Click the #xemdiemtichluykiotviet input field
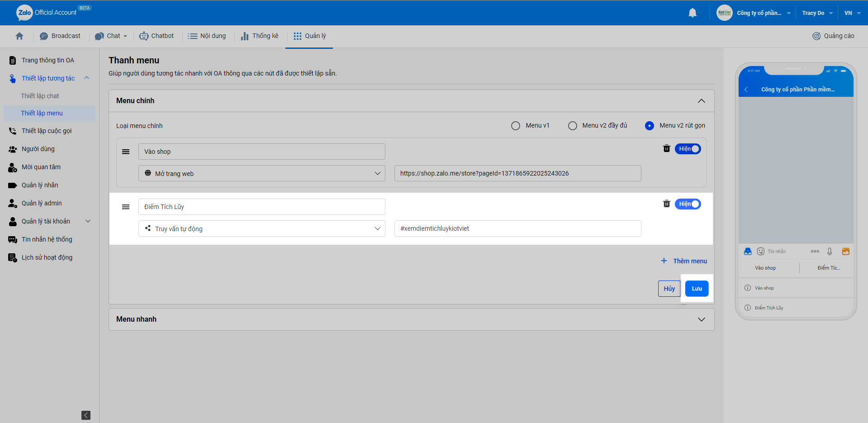 517,228
